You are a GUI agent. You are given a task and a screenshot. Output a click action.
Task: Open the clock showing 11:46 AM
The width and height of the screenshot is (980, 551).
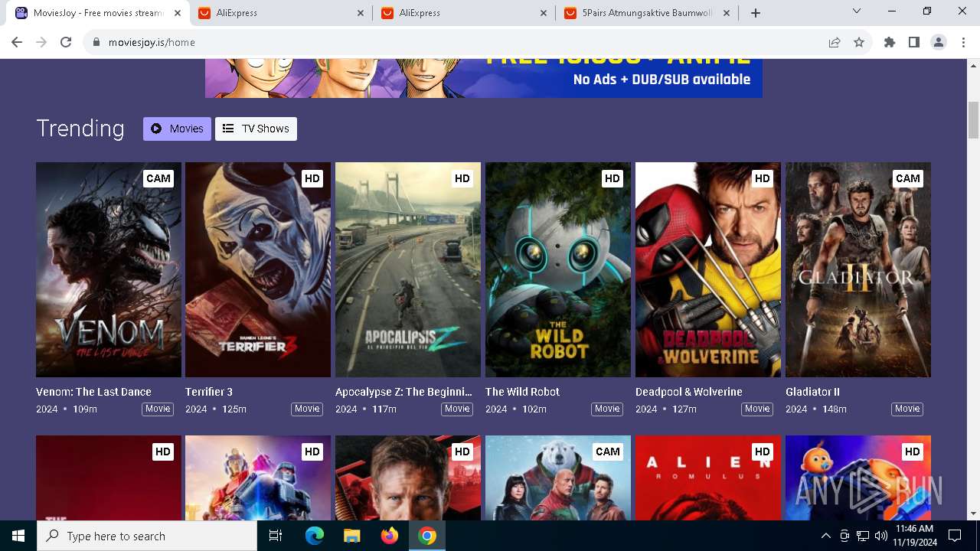pos(914,536)
